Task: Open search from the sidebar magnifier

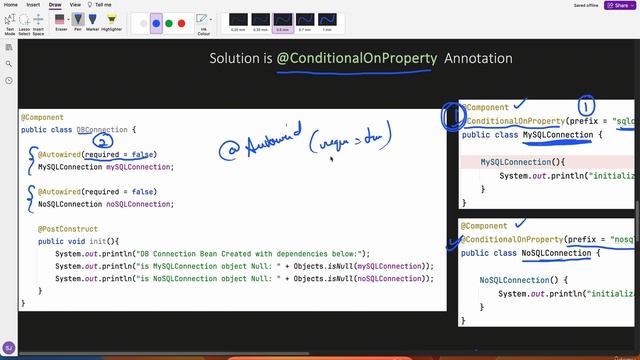Action: (x=9, y=64)
